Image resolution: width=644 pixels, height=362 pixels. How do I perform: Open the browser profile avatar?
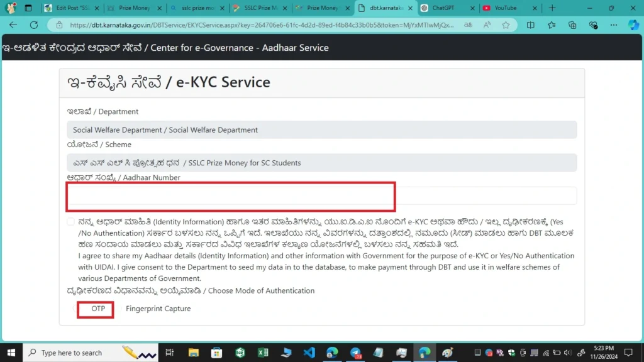click(x=11, y=8)
